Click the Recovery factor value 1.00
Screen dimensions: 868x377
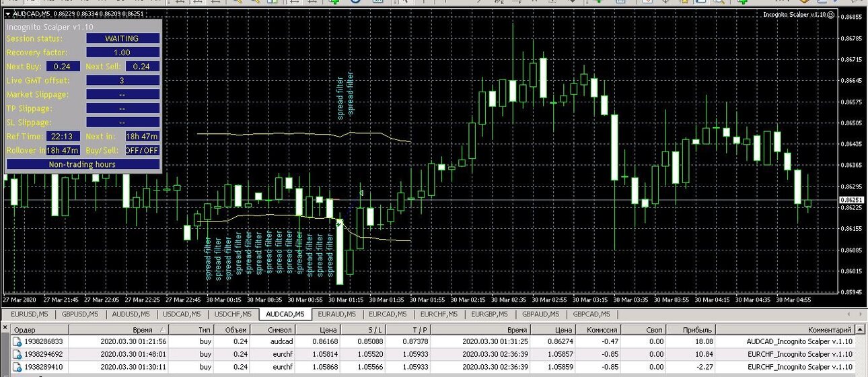pos(122,53)
